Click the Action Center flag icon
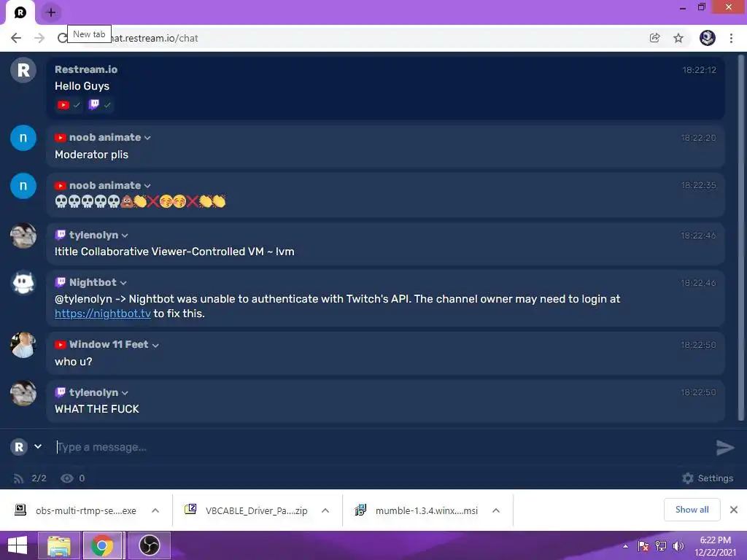747x560 pixels. [x=643, y=546]
